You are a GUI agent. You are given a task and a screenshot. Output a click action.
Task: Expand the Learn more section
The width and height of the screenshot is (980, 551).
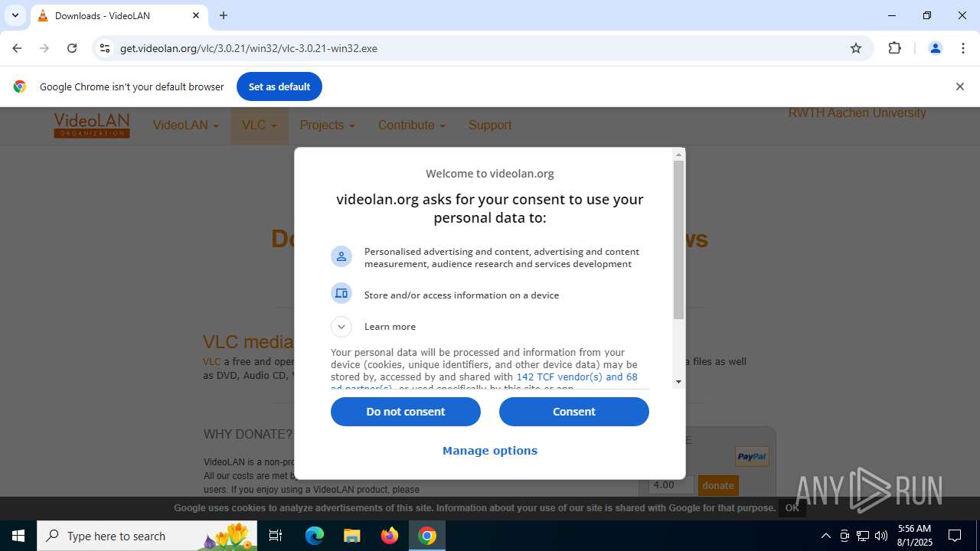[341, 327]
